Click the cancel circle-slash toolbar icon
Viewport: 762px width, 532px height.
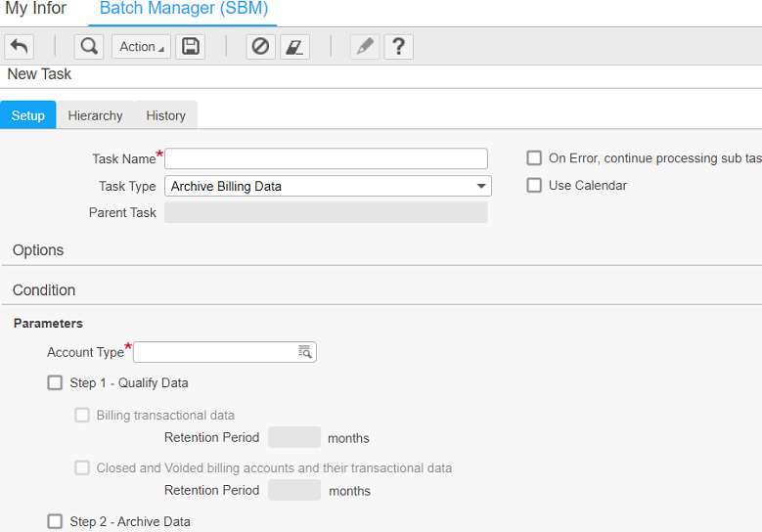click(260, 47)
